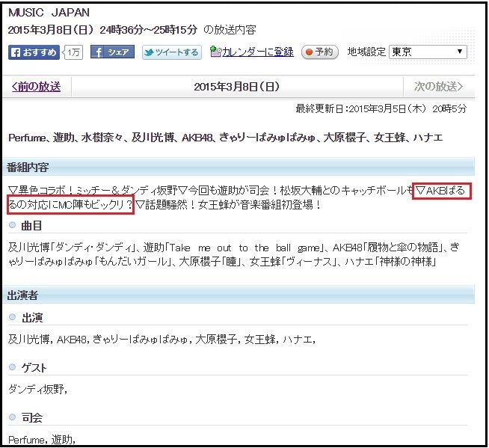489x448 pixels.
Task: Click the date heading 2015年3月8日(日) in the navigation bar
Action: point(237,87)
